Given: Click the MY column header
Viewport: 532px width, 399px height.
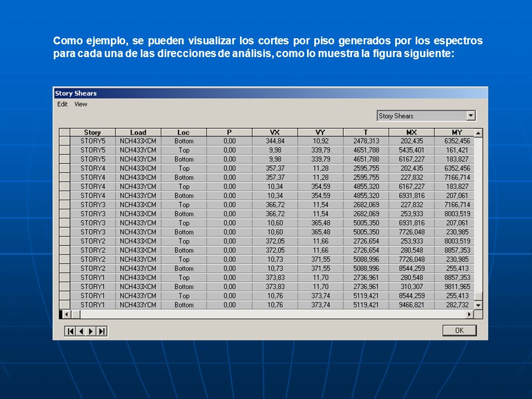Looking at the screenshot, I should coord(454,132).
